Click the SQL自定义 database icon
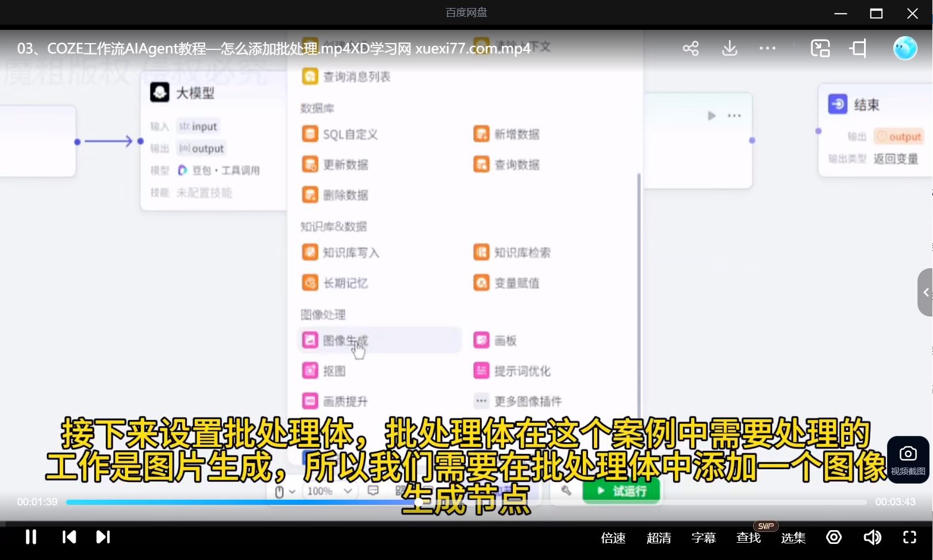Screen dimensions: 933x560 310,134
